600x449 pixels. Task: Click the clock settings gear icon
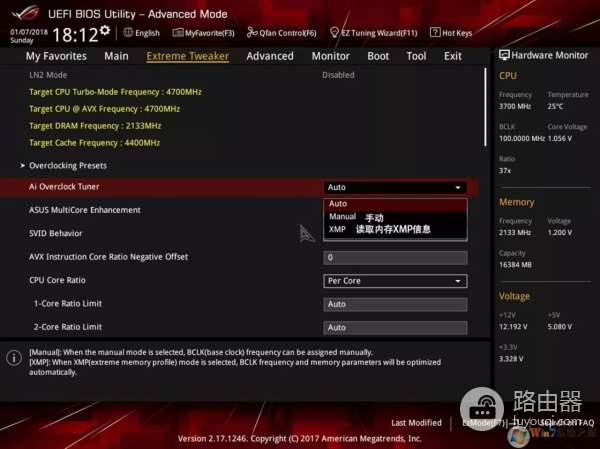104,32
